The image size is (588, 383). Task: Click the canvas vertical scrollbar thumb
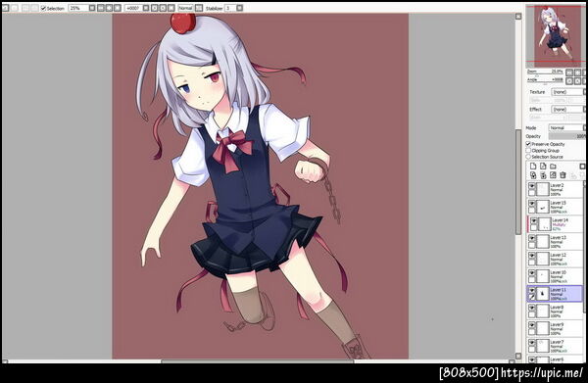pos(518,182)
